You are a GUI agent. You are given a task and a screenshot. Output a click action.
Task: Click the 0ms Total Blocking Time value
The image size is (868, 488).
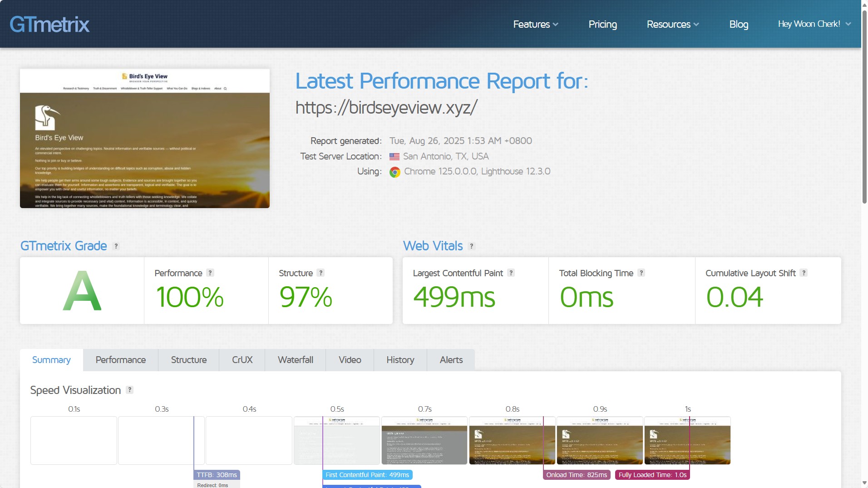(587, 297)
